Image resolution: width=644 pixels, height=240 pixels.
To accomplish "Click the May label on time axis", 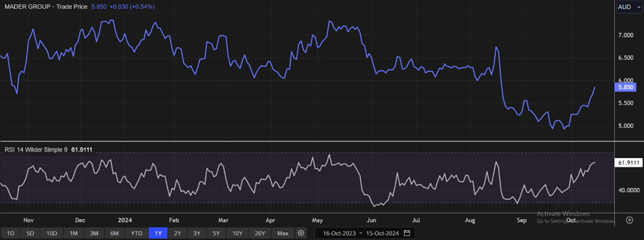I will (318, 220).
